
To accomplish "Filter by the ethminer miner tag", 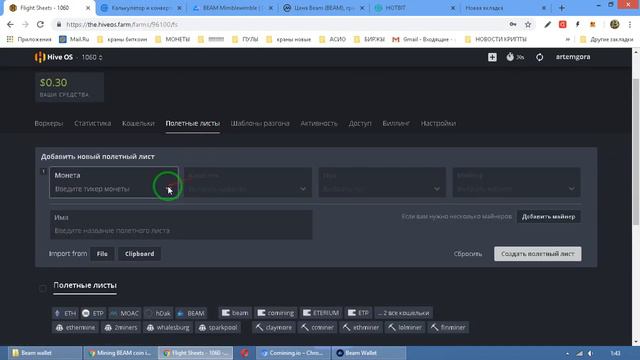I will pos(361,328).
